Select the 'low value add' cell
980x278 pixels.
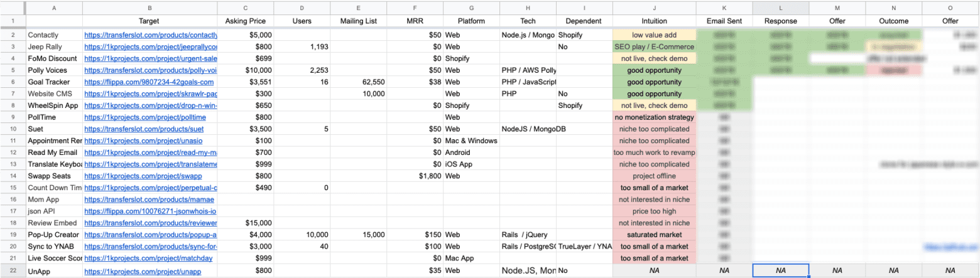pyautogui.click(x=654, y=35)
